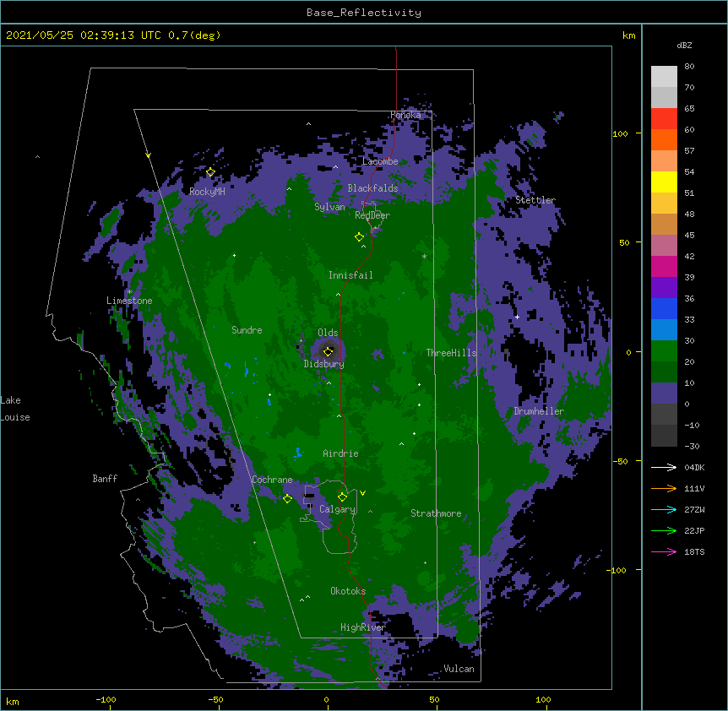Click the yellow diamond marker south of RedDeer

click(359, 237)
